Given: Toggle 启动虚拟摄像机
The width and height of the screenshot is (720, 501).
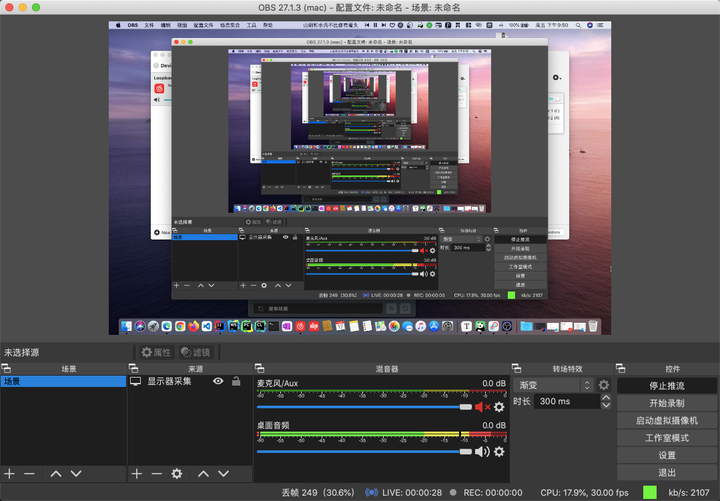Looking at the screenshot, I should 667,421.
